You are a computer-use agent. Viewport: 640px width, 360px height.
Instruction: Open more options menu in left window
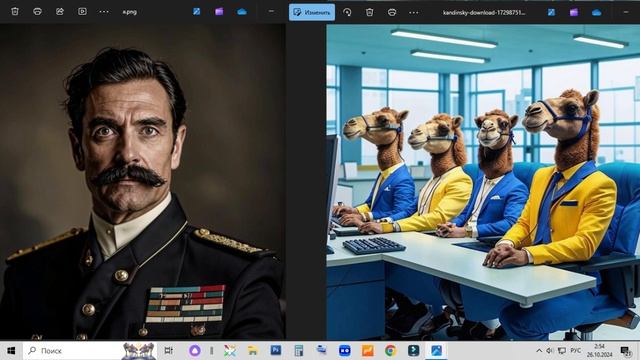tap(104, 11)
